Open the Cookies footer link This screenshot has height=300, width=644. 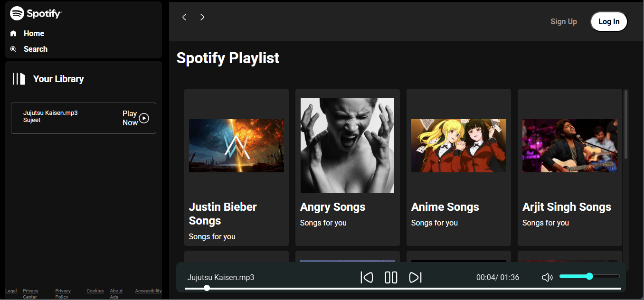(x=95, y=291)
